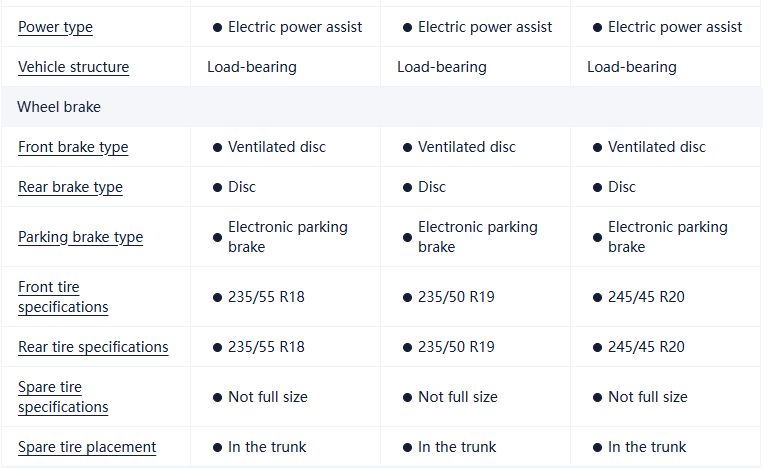The height and width of the screenshot is (468, 768).
Task: Click the 245/45 R20 front tire cell
Action: tap(646, 297)
